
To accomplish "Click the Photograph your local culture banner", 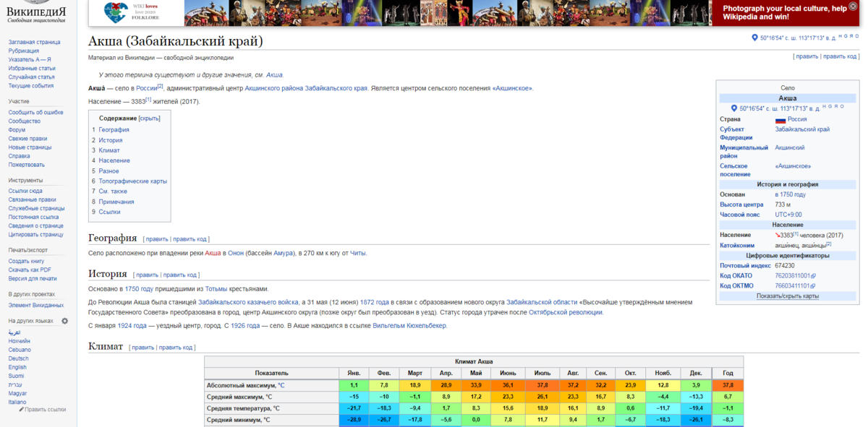I will pyautogui.click(x=788, y=13).
